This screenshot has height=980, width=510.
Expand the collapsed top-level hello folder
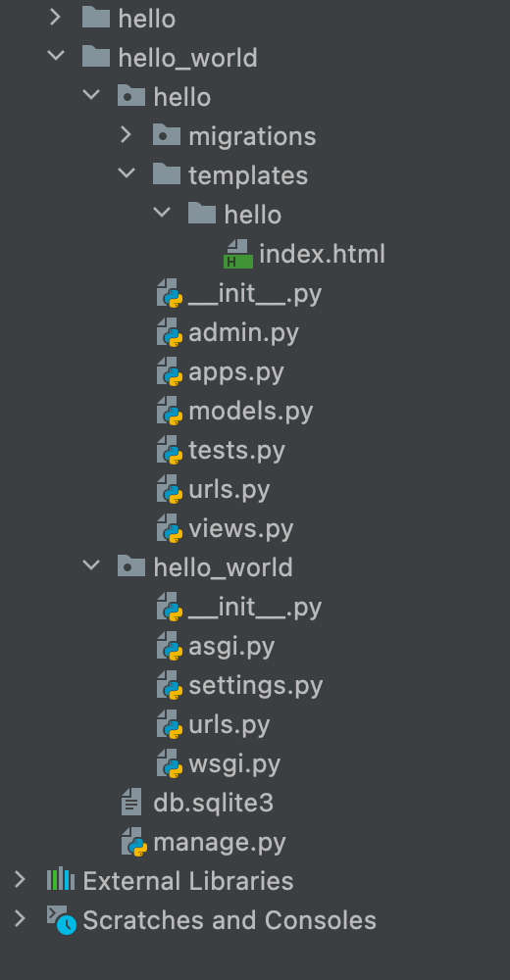[x=56, y=18]
